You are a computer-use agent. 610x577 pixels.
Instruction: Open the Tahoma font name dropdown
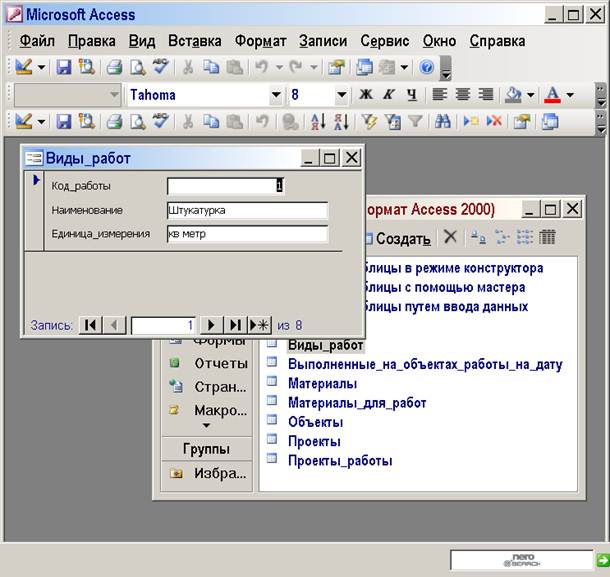[x=276, y=95]
